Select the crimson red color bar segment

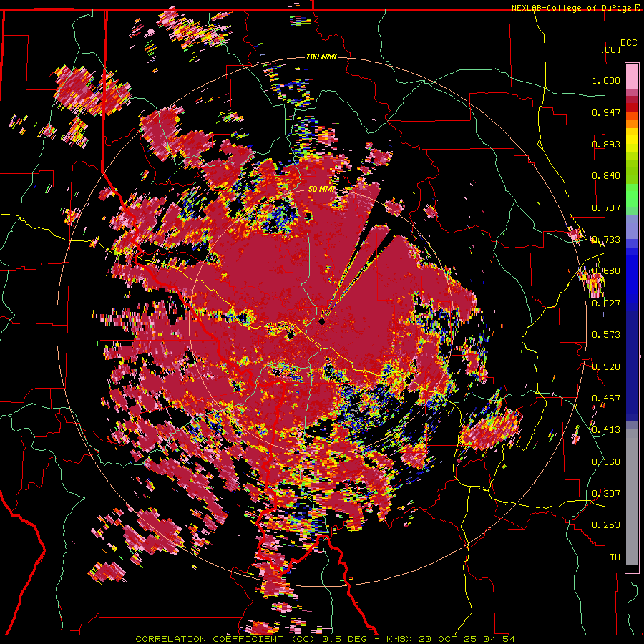(632, 99)
